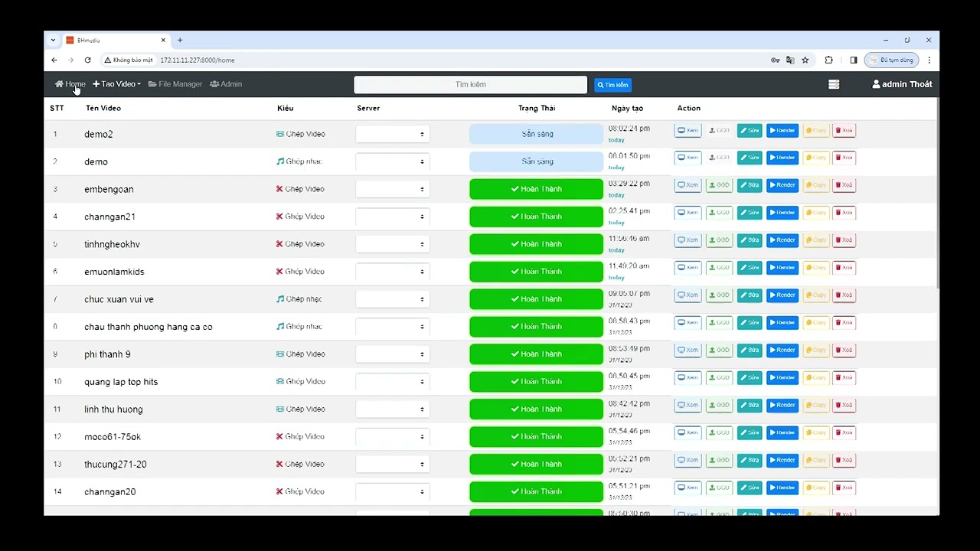
Task: Open the Tạo Video dropdown menu
Action: [x=116, y=84]
